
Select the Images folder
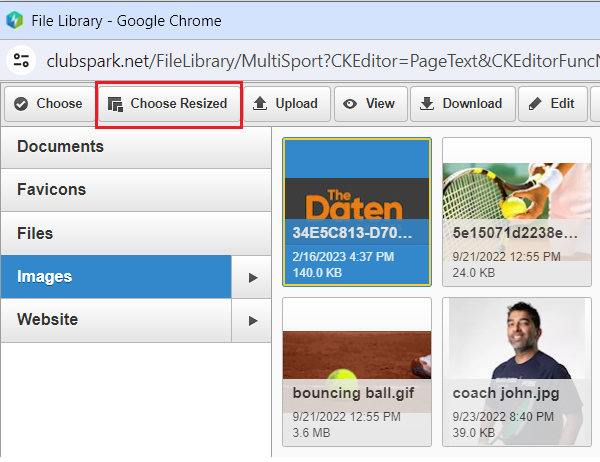[x=115, y=277]
